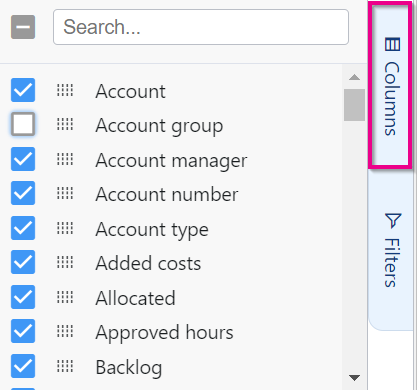417x390 pixels.
Task: Click the funnel icon on Filters tab
Action: click(x=393, y=221)
